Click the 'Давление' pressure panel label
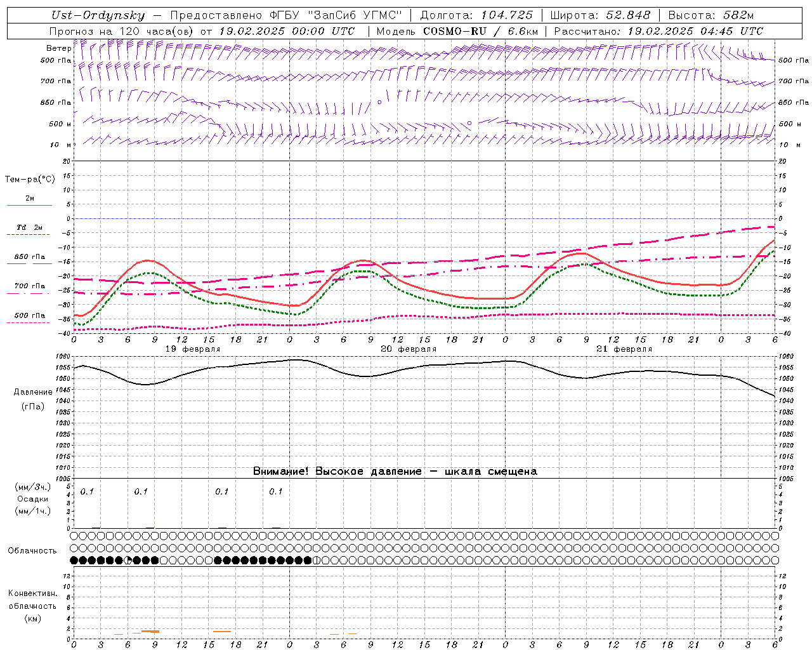 (x=33, y=392)
